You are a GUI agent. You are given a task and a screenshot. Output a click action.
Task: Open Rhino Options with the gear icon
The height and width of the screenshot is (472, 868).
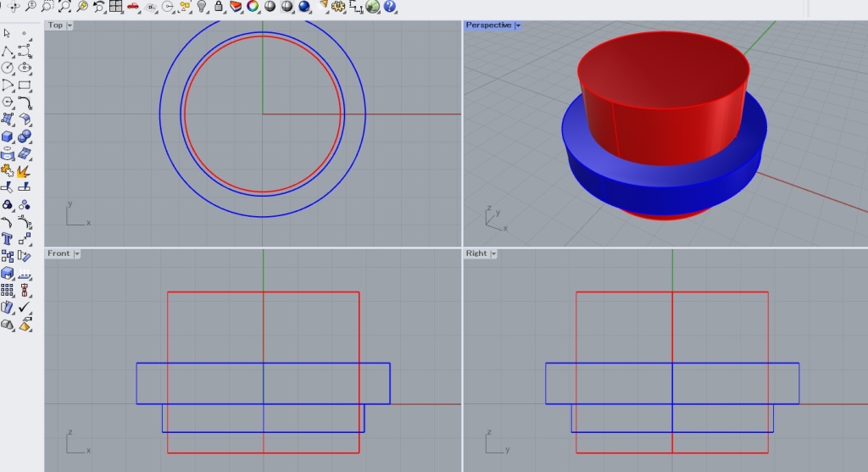pyautogui.click(x=338, y=7)
